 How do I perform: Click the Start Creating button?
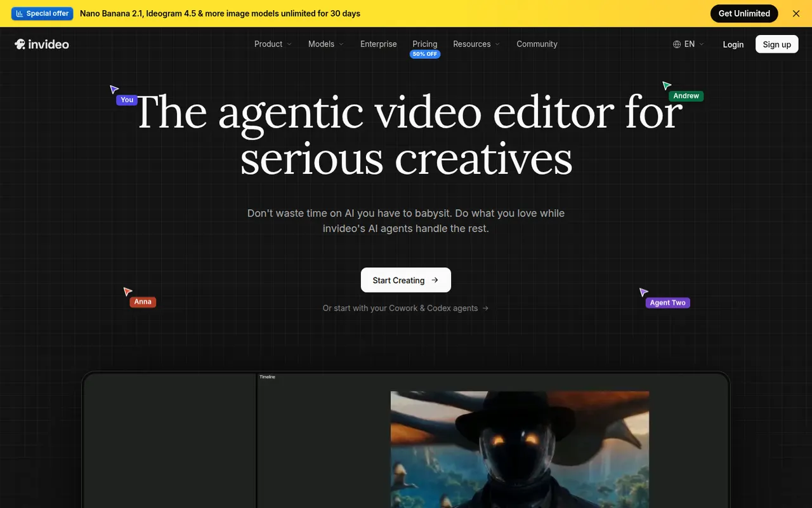406,280
